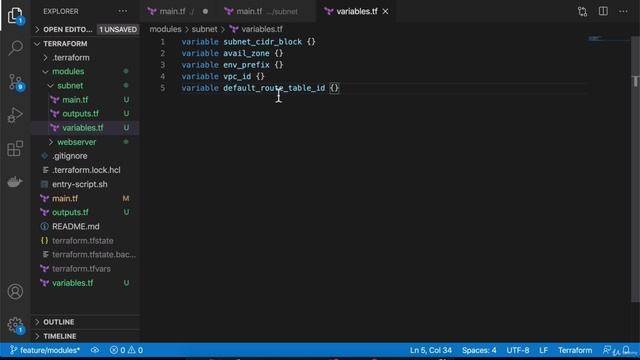Change language mode Terraform

(x=575, y=350)
